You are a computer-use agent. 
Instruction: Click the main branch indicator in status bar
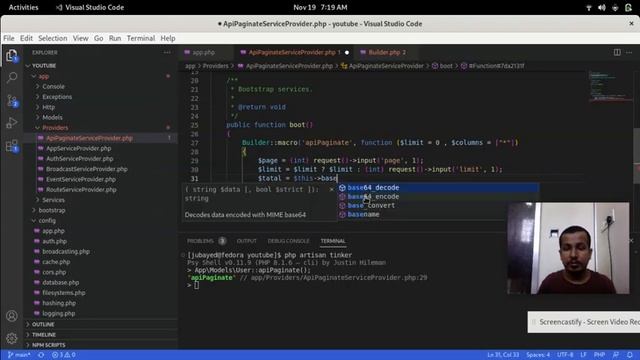tap(19, 355)
